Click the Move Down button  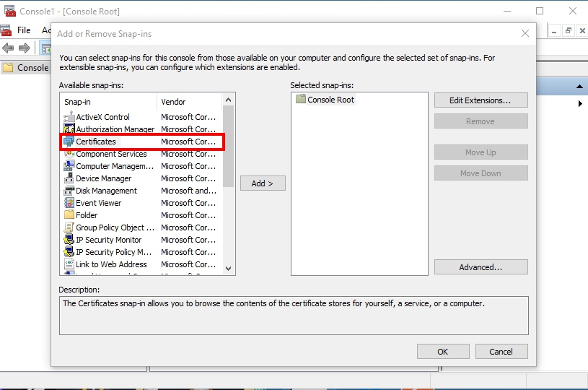[x=481, y=173]
